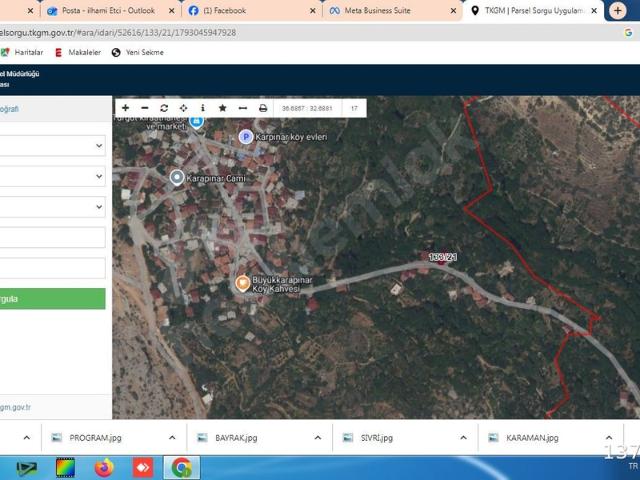Zoom in with the plus map tool

tap(125, 108)
